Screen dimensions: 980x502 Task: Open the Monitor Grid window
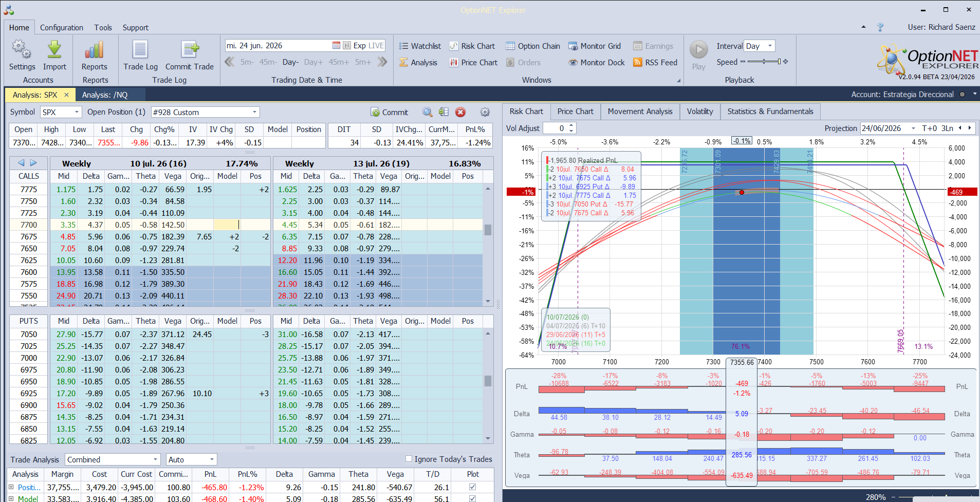click(595, 46)
